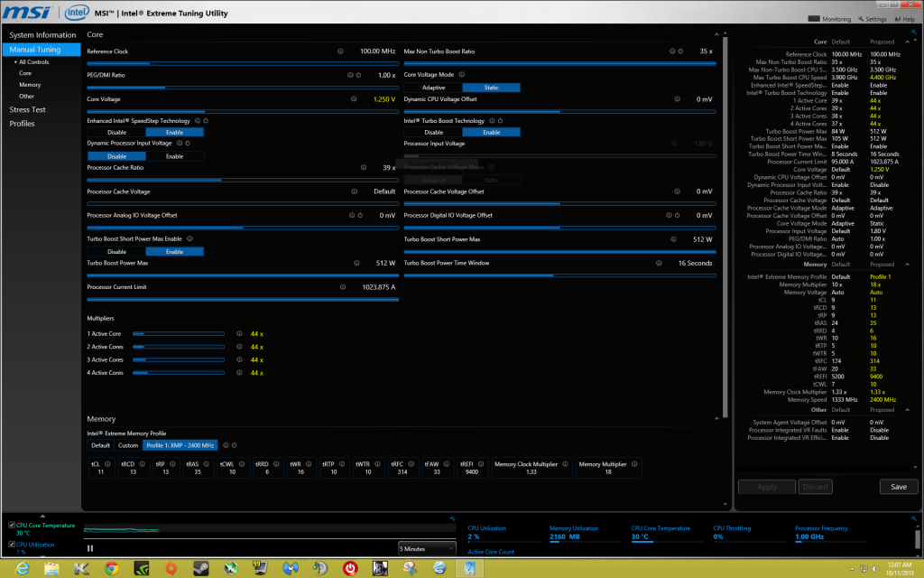The height and width of the screenshot is (578, 924).
Task: Pause the monitoring graph
Action: 90,548
